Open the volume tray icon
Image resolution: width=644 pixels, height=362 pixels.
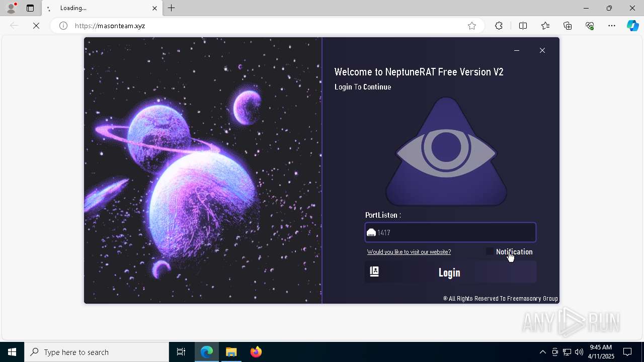[579, 352]
